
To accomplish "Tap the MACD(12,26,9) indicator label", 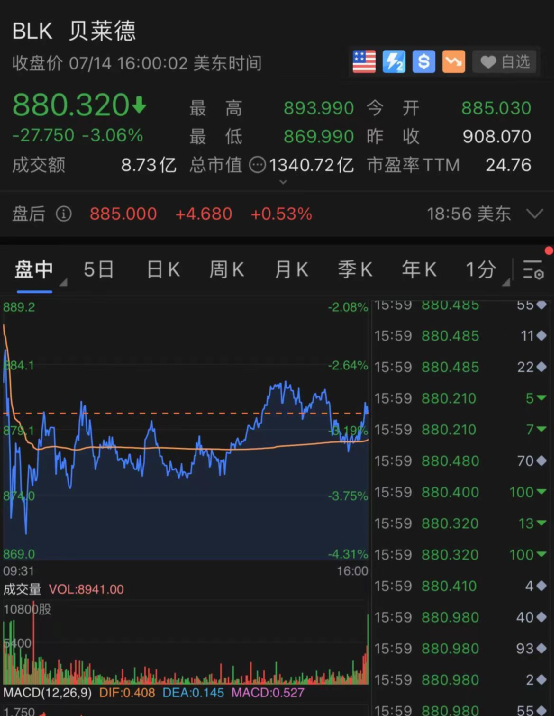I will tap(47, 692).
